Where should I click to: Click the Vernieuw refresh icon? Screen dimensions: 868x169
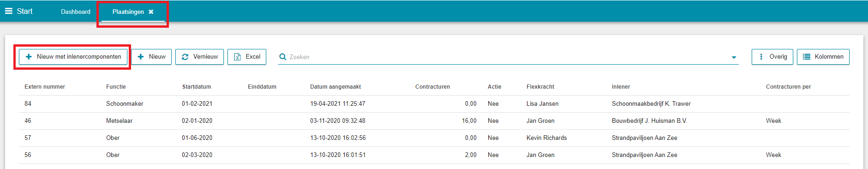[185, 57]
